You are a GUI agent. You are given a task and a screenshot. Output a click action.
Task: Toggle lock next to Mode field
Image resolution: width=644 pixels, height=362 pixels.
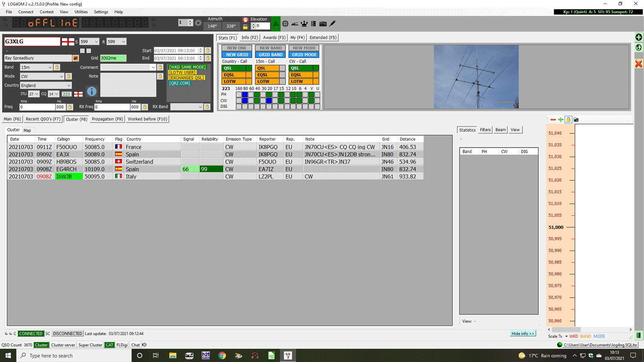(x=68, y=76)
